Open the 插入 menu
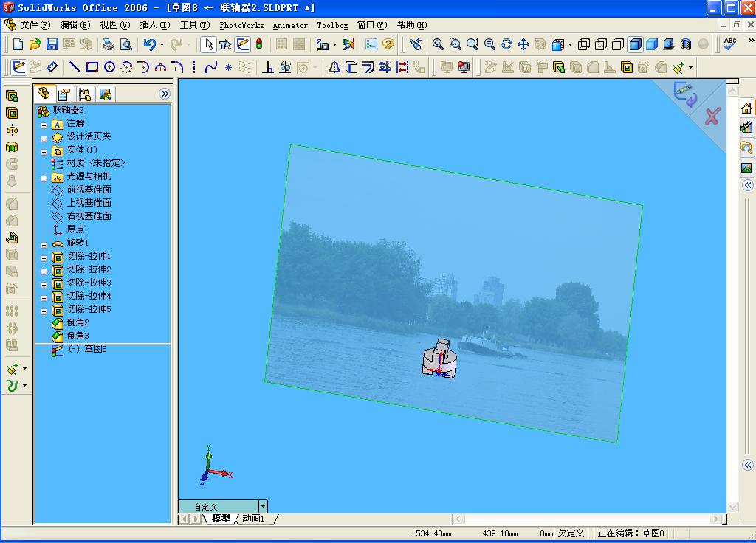The width and height of the screenshot is (756, 543). 155,24
